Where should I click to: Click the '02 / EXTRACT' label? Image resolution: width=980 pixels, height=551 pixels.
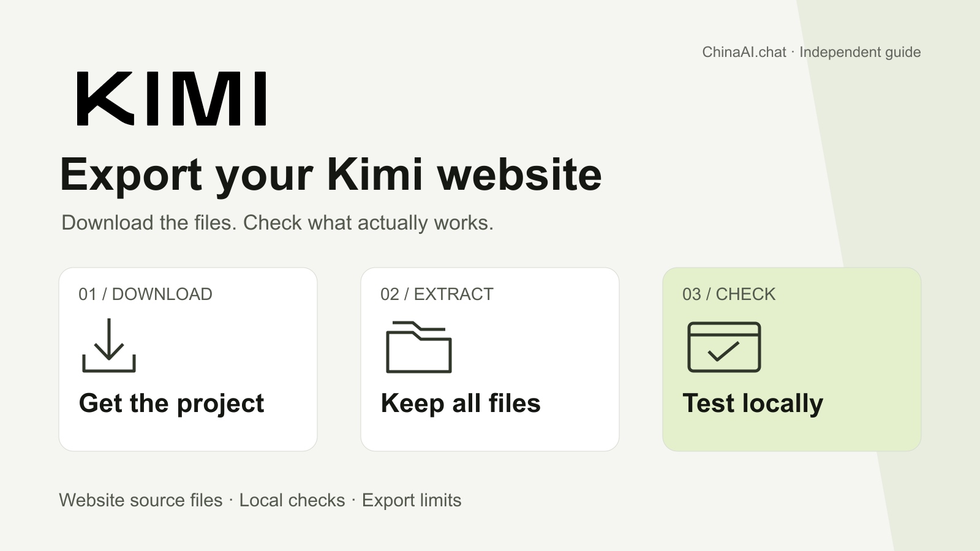point(437,294)
